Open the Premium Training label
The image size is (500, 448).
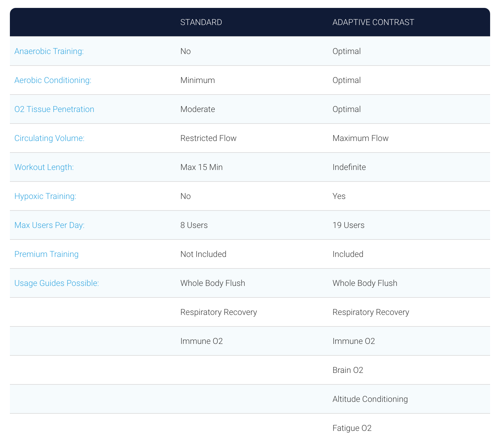(46, 254)
